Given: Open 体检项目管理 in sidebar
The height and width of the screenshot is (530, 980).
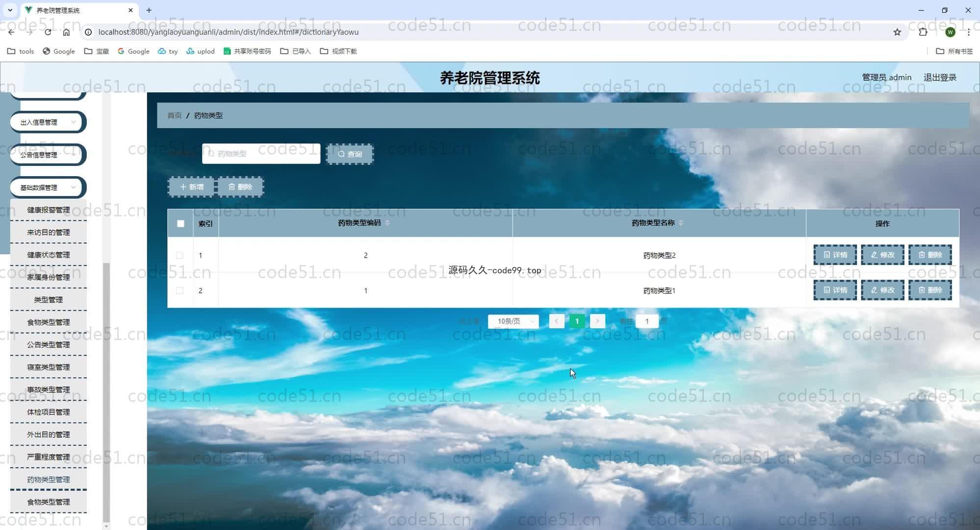Looking at the screenshot, I should tap(48, 412).
